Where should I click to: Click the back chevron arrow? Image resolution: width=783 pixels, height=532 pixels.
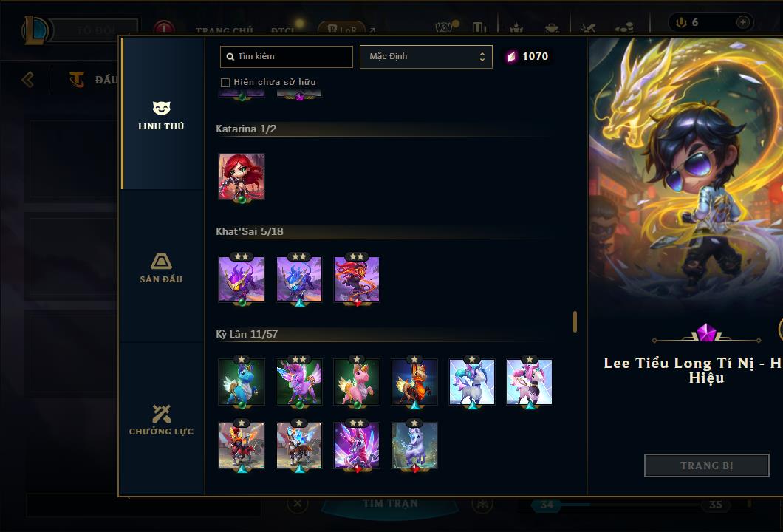click(x=28, y=79)
